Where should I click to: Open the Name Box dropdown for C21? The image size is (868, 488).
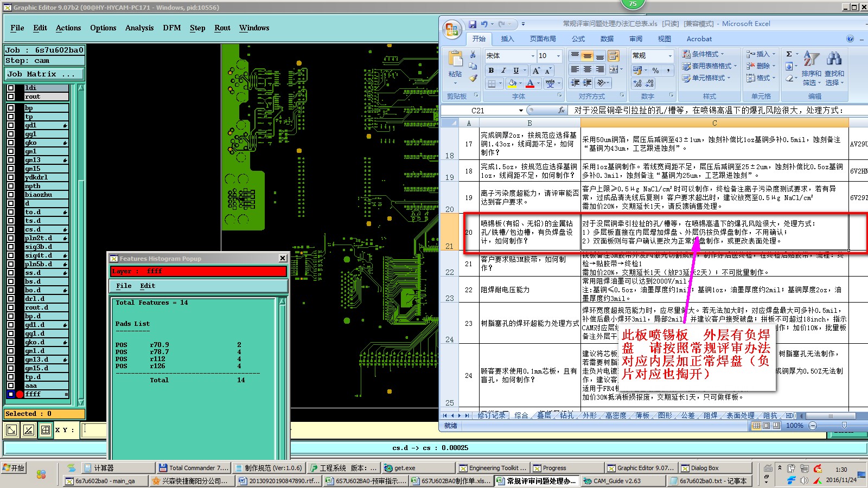pyautogui.click(x=521, y=110)
